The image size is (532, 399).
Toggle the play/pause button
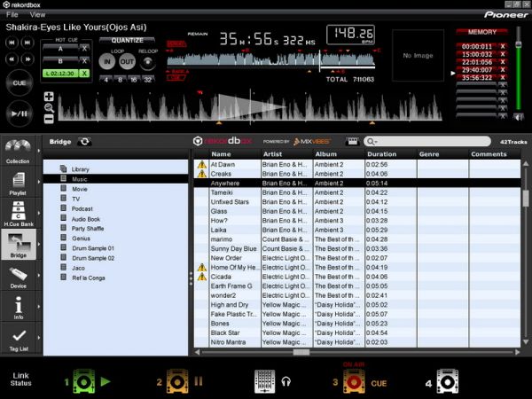point(20,113)
